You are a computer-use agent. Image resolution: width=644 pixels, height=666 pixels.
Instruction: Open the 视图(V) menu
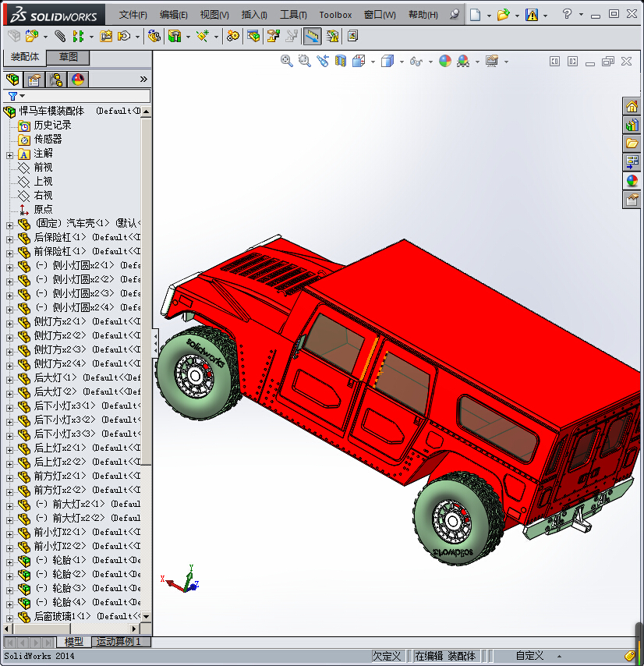pyautogui.click(x=214, y=15)
